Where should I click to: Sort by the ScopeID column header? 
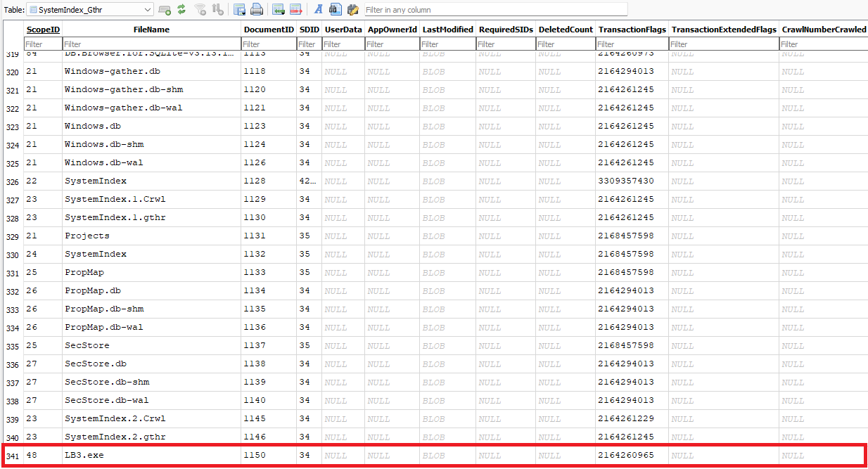43,30
